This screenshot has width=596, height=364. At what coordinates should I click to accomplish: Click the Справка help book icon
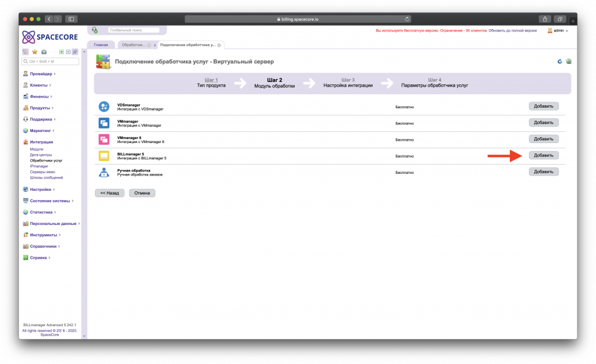[26, 258]
